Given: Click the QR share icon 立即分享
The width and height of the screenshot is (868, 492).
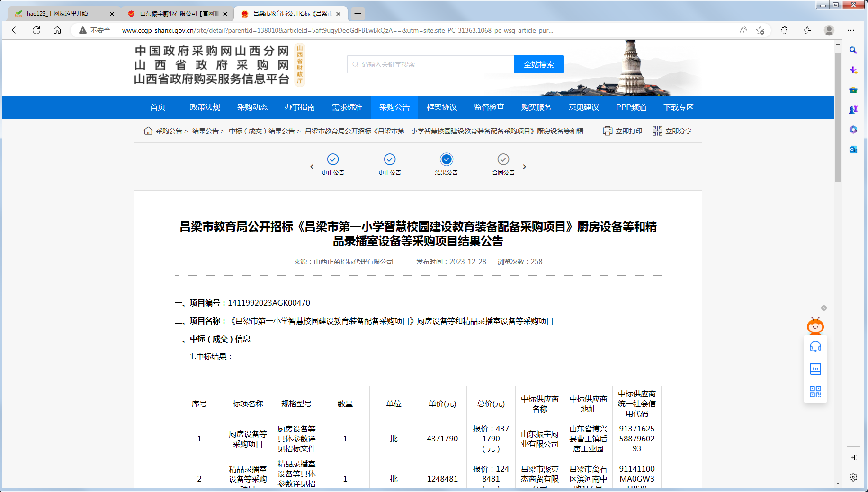Looking at the screenshot, I should click(x=657, y=131).
